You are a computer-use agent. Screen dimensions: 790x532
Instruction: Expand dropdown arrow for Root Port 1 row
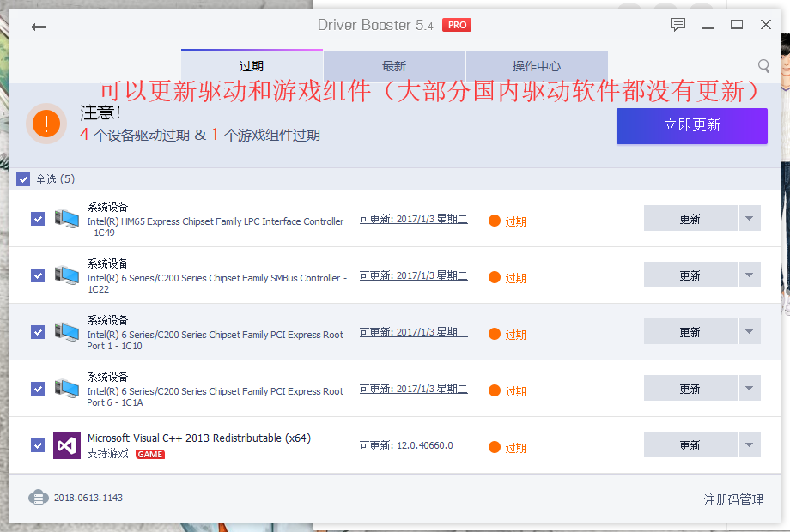click(750, 331)
